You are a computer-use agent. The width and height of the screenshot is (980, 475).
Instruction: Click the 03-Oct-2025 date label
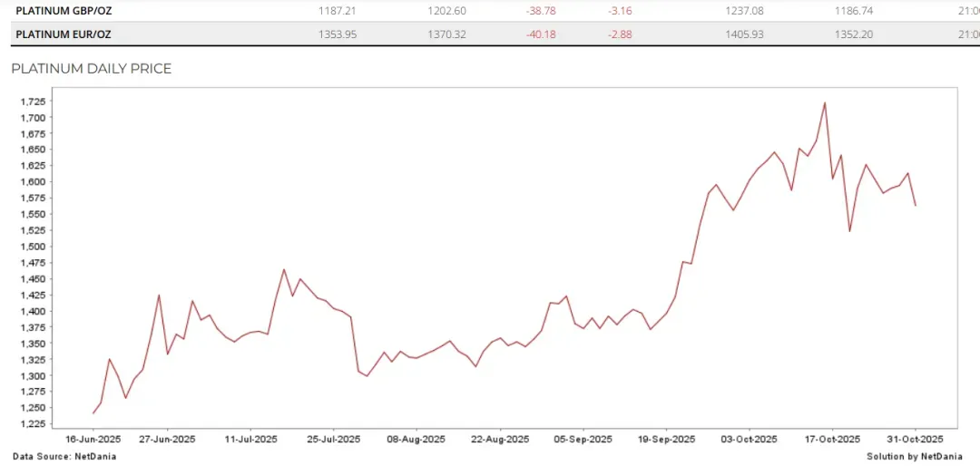(749, 439)
